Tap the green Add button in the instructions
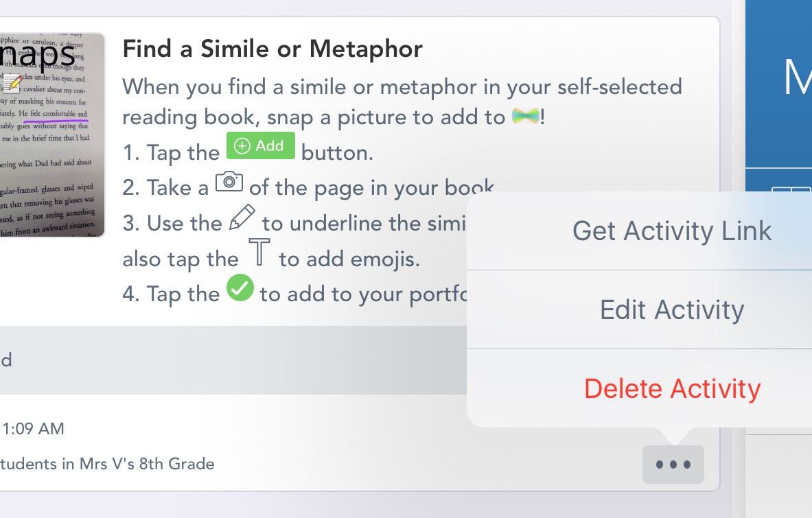Image resolution: width=812 pixels, height=518 pixels. point(260,145)
